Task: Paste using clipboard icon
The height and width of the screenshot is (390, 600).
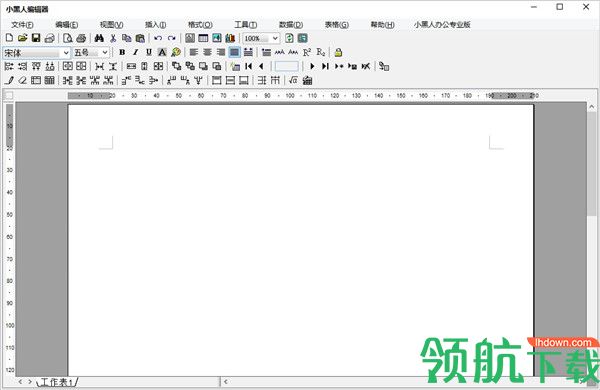Action: pos(140,38)
